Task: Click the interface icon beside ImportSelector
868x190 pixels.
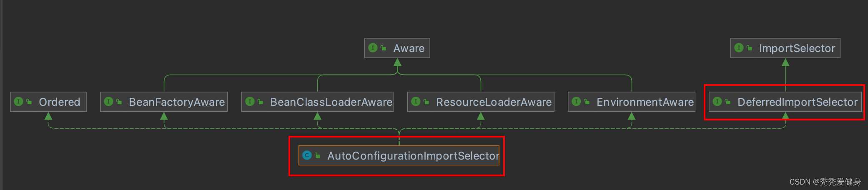Action: (739, 48)
